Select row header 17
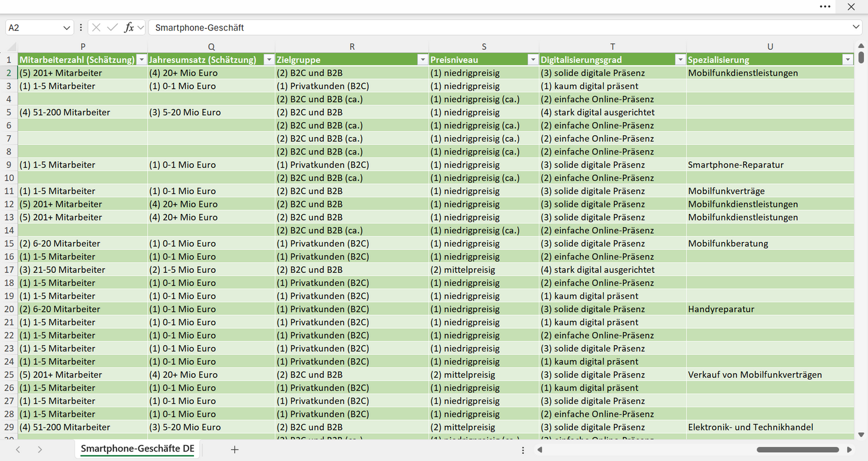Viewport: 868px width, 461px height. pyautogui.click(x=9, y=270)
